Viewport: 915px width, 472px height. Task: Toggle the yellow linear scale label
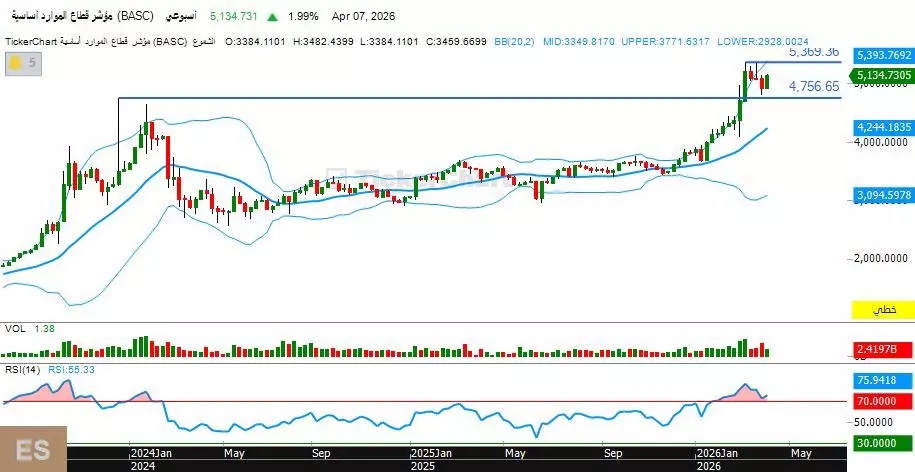pyautogui.click(x=881, y=311)
